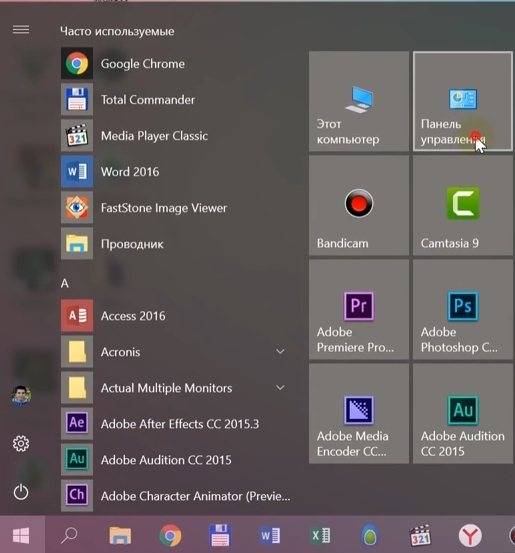This screenshot has width=515, height=553.
Task: Launch Adobe Audition CC 2015 list entry
Action: [176, 460]
